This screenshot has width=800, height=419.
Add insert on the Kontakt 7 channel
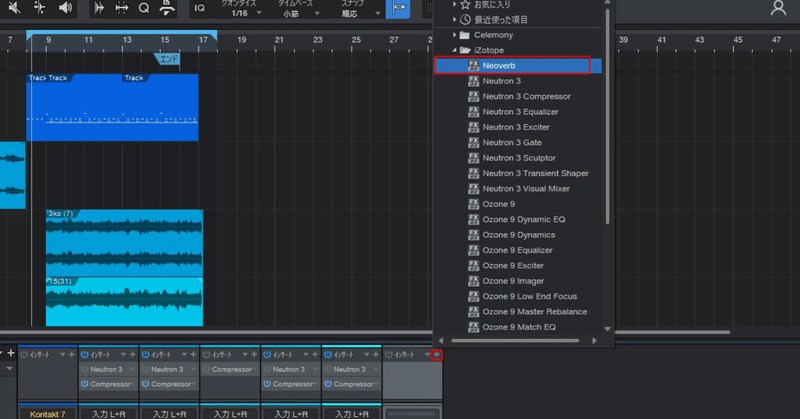pyautogui.click(x=71, y=355)
